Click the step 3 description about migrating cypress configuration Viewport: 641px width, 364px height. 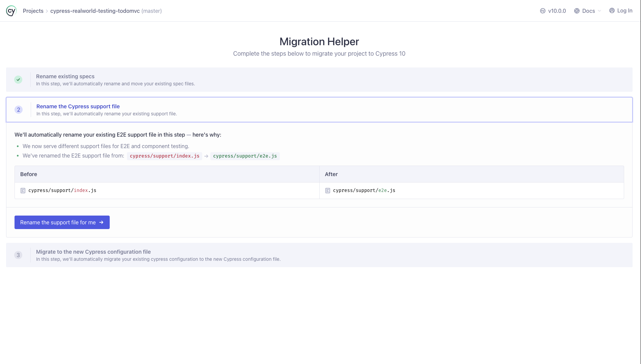click(158, 259)
